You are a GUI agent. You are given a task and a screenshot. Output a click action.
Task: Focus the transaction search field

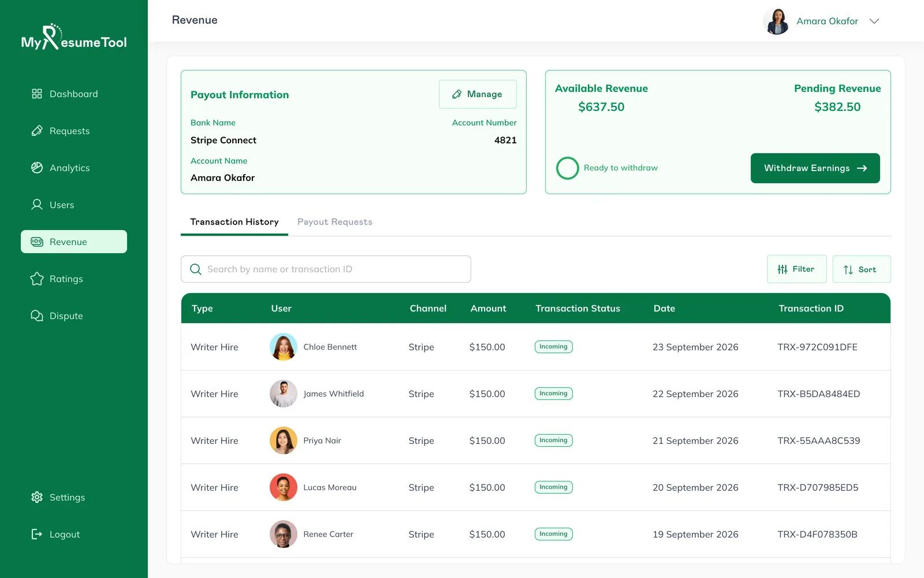[x=326, y=269]
